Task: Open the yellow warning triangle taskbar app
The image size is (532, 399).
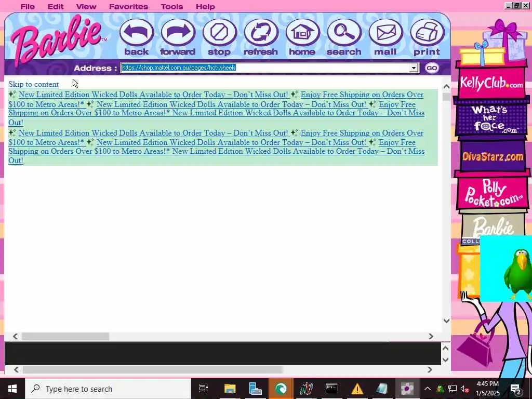Action: [x=357, y=389]
